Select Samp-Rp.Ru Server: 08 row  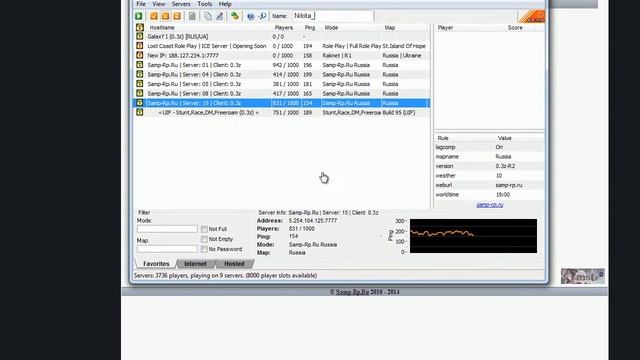click(282, 93)
